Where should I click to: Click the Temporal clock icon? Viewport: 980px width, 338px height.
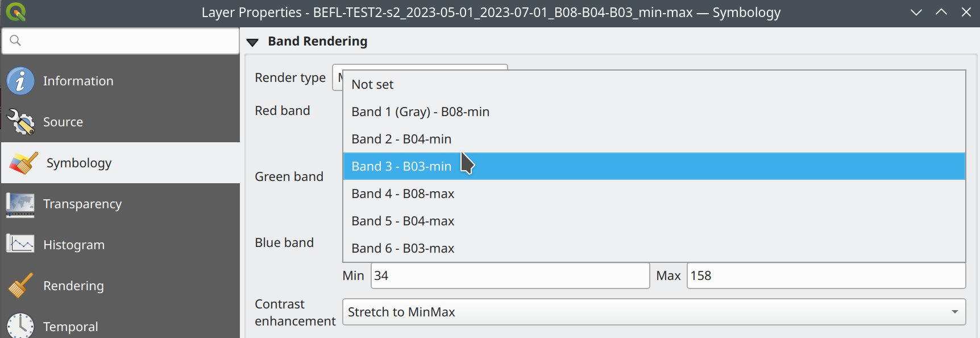20,326
